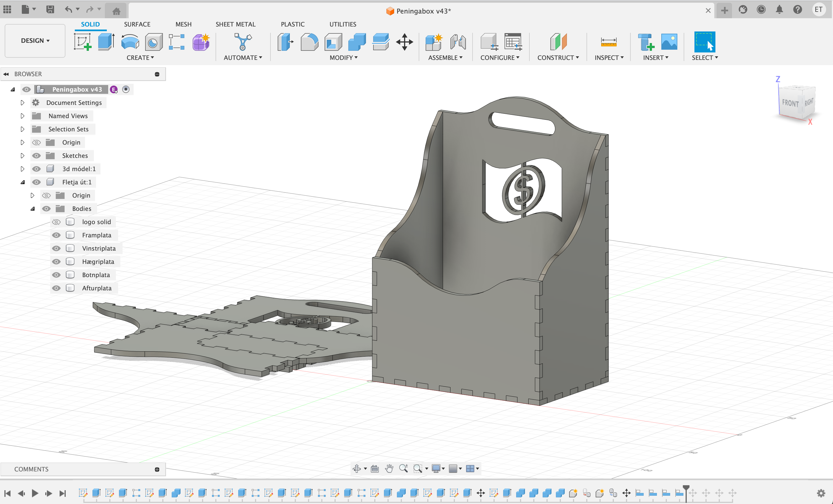The width and height of the screenshot is (833, 504).
Task: Hide the Botnplata body
Action: click(x=56, y=275)
